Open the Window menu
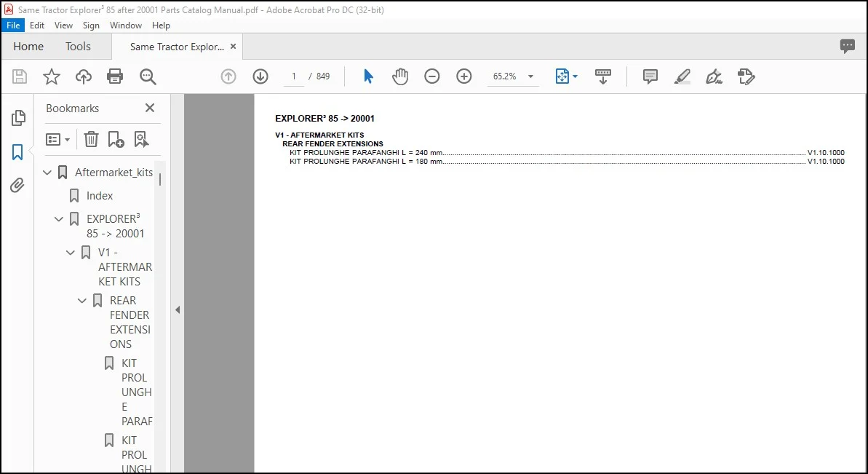The width and height of the screenshot is (868, 474). coord(126,25)
